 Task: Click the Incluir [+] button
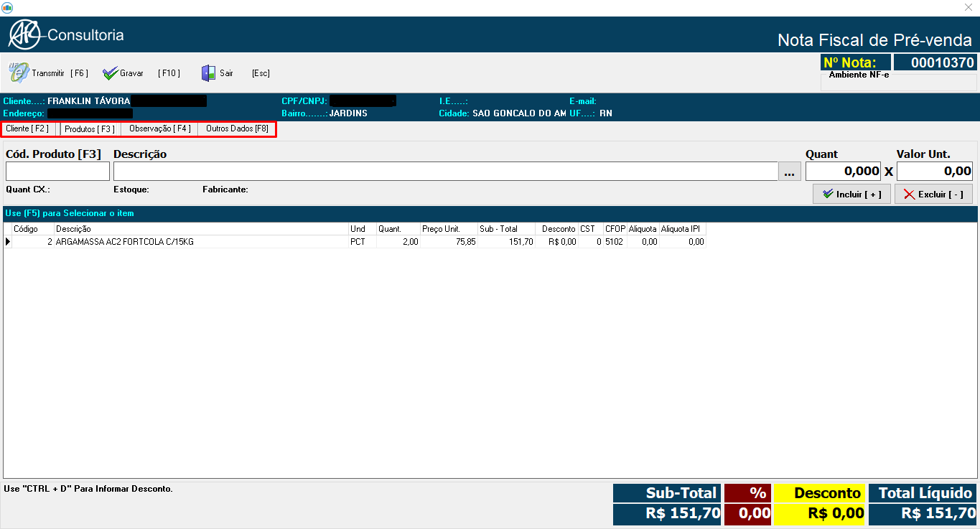pyautogui.click(x=851, y=194)
